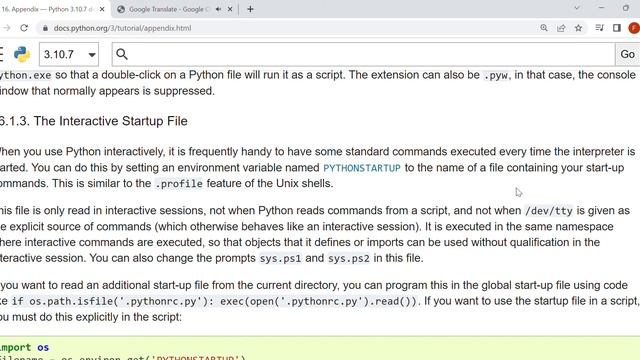This screenshot has height=360, width=640.
Task: Click the .profile code text
Action: point(179,184)
